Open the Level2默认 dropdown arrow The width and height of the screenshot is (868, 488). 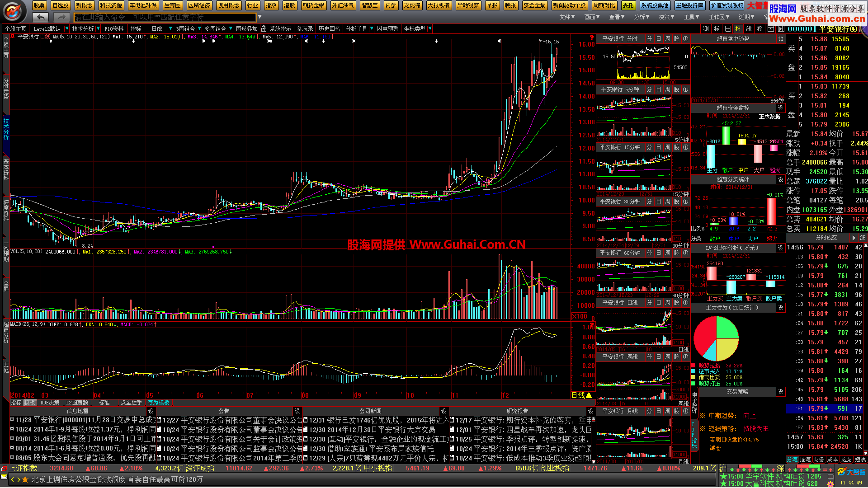pos(67,29)
